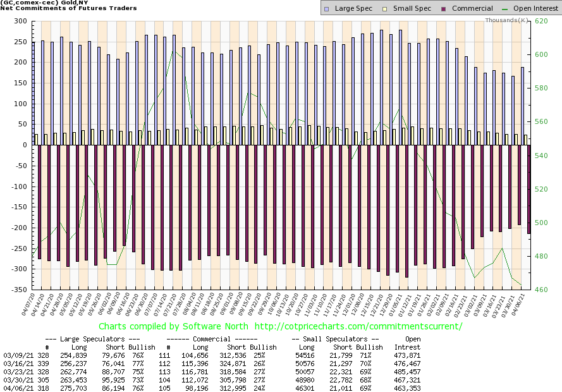Click the Thousands(K) axis unit label
562x392 pixels.
507,20
